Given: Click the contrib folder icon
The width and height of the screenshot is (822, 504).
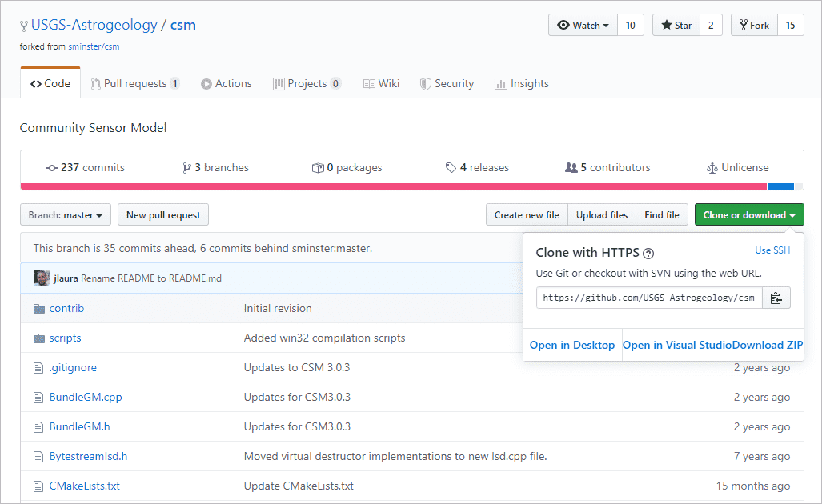Looking at the screenshot, I should click(38, 309).
